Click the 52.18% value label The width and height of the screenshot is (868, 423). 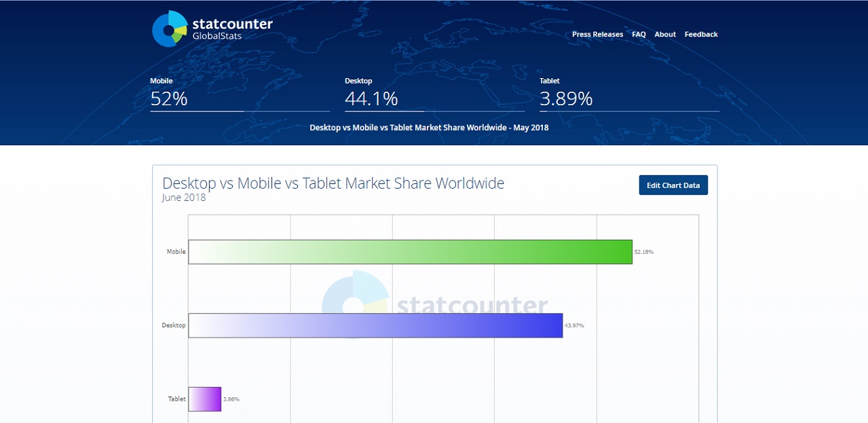pyautogui.click(x=644, y=252)
